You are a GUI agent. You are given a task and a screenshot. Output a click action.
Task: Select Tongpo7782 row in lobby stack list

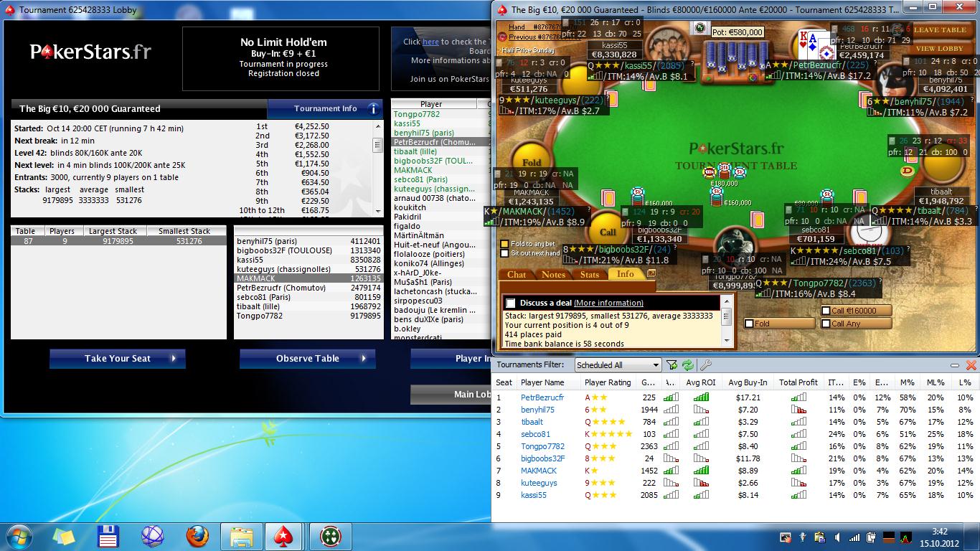point(309,316)
